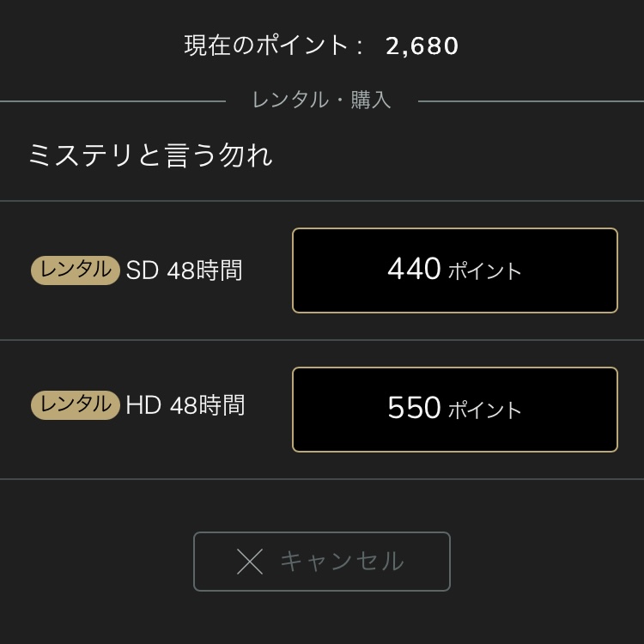Click the divider line left of レンタル・購入
The image size is (644, 644).
pyautogui.click(x=113, y=101)
